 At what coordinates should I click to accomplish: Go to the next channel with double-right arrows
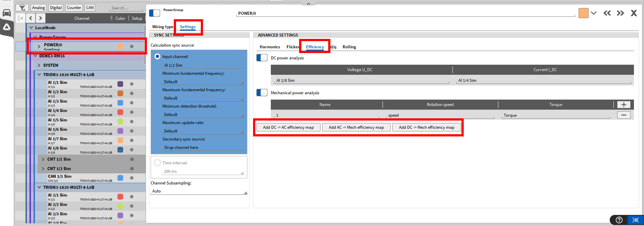pyautogui.click(x=620, y=13)
